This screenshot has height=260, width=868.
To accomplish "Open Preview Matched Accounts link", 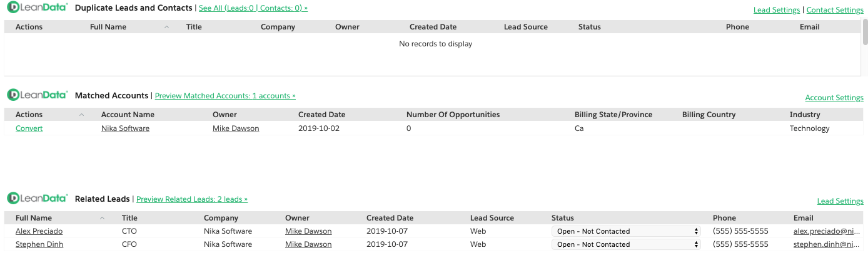I will pyautogui.click(x=225, y=96).
